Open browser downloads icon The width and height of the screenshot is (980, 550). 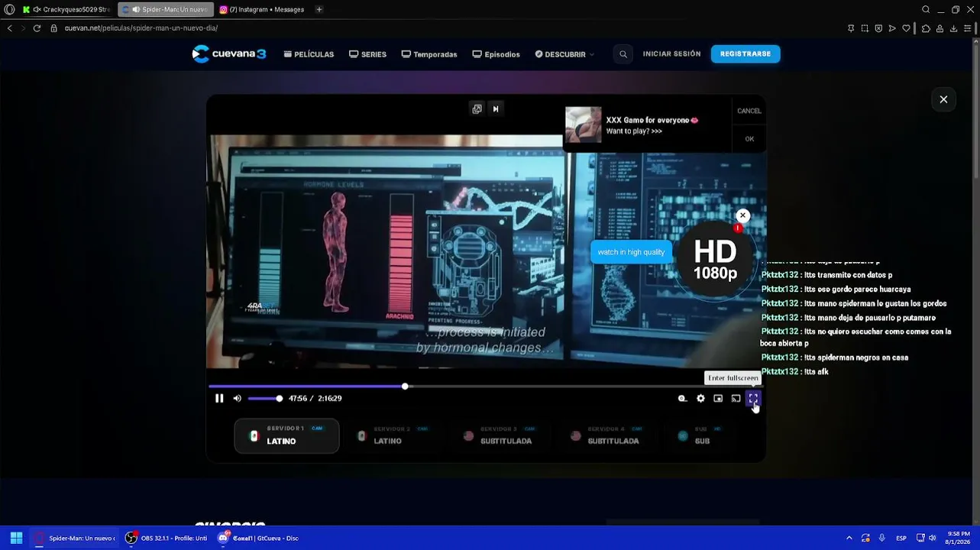click(x=953, y=28)
